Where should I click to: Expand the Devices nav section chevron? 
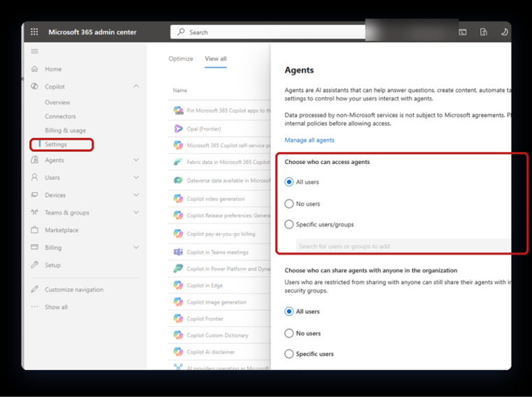(x=136, y=195)
